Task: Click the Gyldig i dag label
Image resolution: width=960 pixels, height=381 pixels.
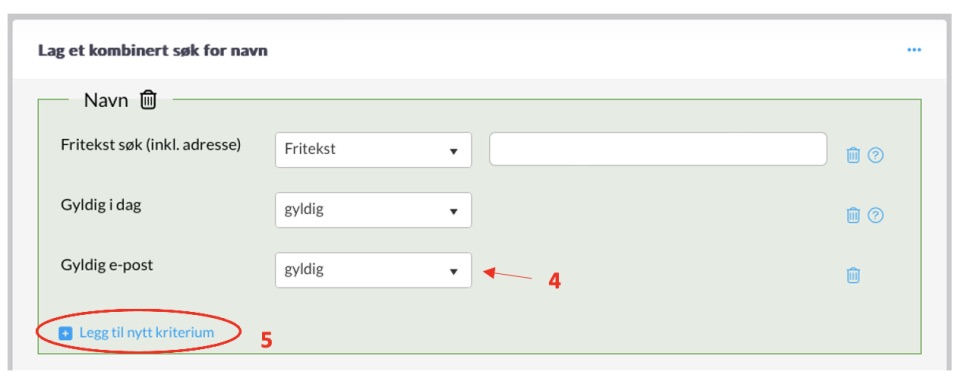Action: (x=101, y=206)
